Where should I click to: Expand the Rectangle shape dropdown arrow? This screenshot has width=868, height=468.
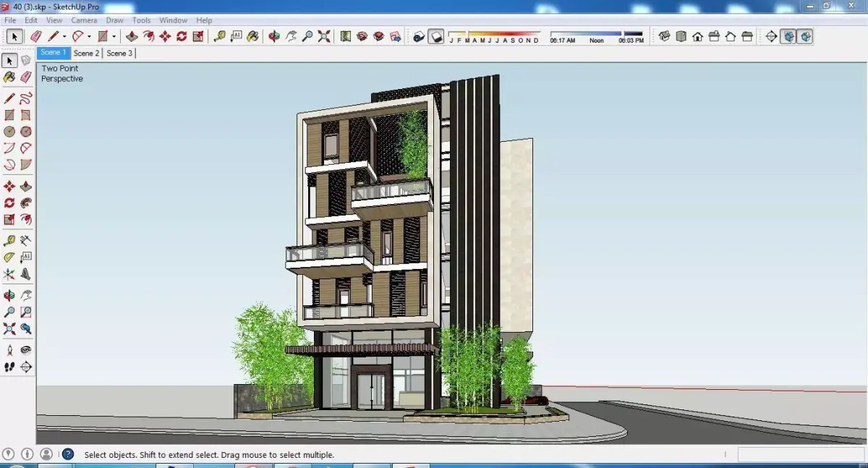114,37
